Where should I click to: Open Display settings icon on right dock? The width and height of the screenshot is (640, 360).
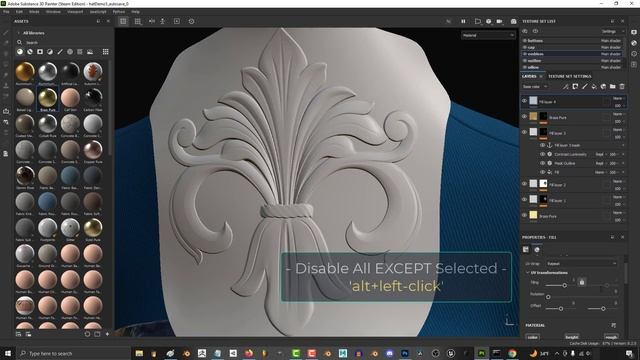pos(634,32)
